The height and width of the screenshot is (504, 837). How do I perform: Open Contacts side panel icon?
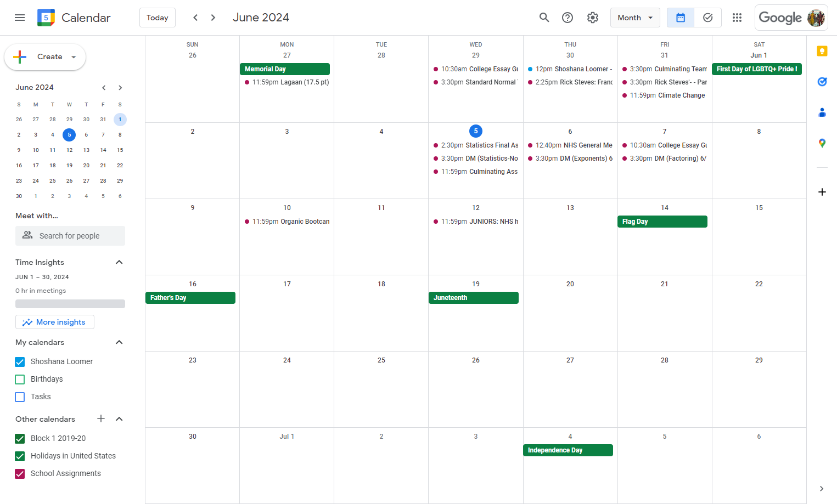pyautogui.click(x=822, y=112)
